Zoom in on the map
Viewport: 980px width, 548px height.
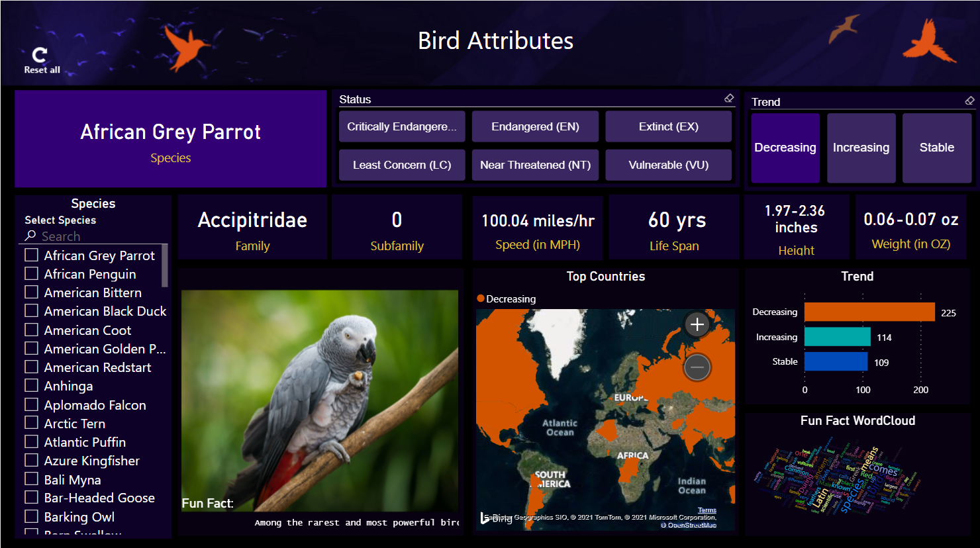tap(697, 324)
